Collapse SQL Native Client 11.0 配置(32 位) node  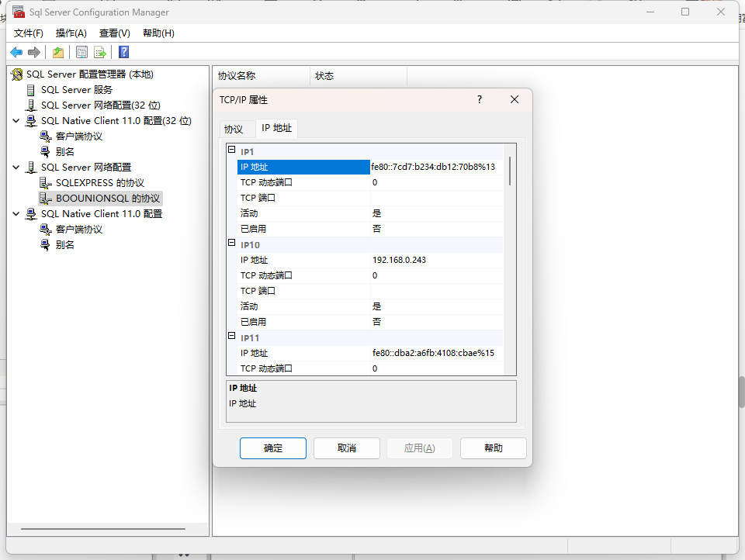click(x=16, y=121)
